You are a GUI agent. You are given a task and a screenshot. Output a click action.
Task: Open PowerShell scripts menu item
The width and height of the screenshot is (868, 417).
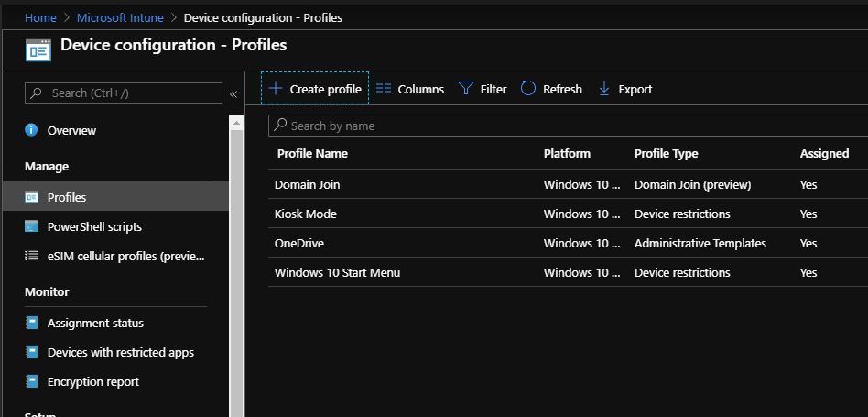(x=94, y=227)
